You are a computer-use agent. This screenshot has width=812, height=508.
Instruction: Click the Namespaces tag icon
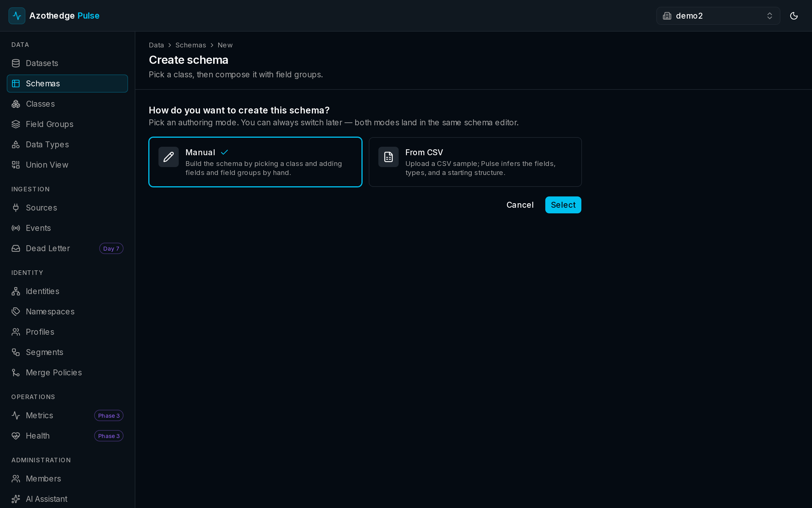[x=16, y=312]
